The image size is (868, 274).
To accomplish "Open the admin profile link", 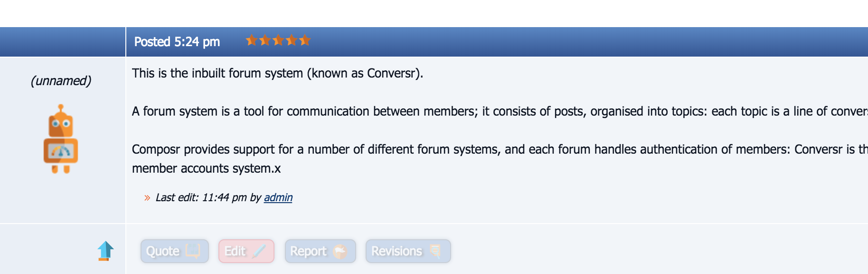I will pos(278,197).
